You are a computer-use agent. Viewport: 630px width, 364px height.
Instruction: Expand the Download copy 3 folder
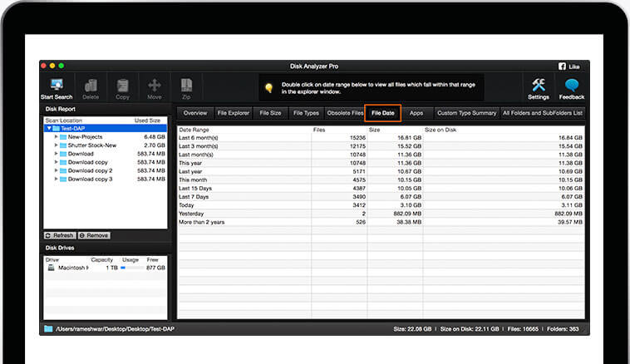click(x=57, y=180)
